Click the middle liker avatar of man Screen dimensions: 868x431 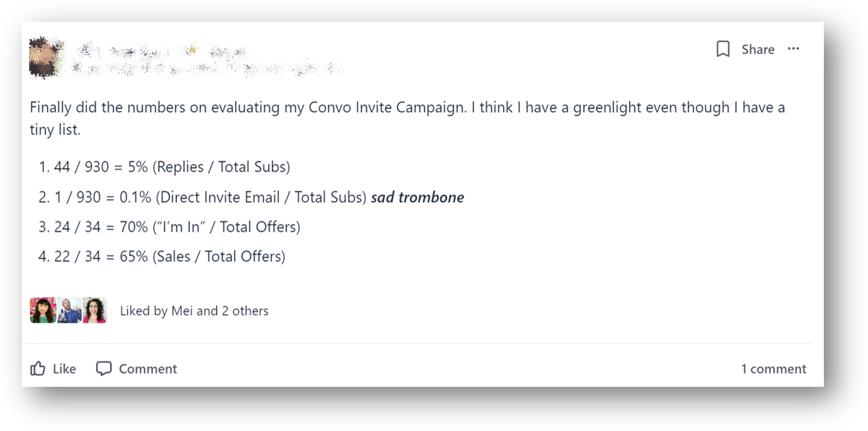(69, 310)
